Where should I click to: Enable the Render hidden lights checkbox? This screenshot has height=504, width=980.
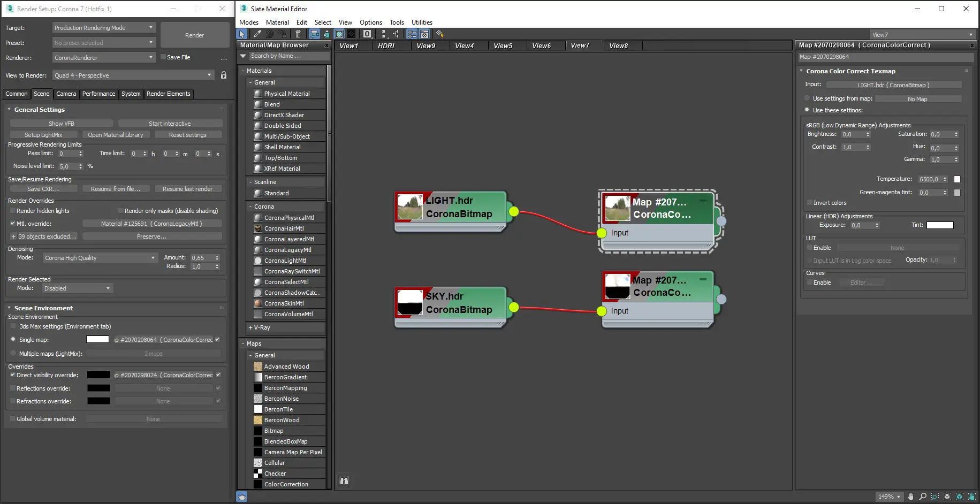(13, 211)
